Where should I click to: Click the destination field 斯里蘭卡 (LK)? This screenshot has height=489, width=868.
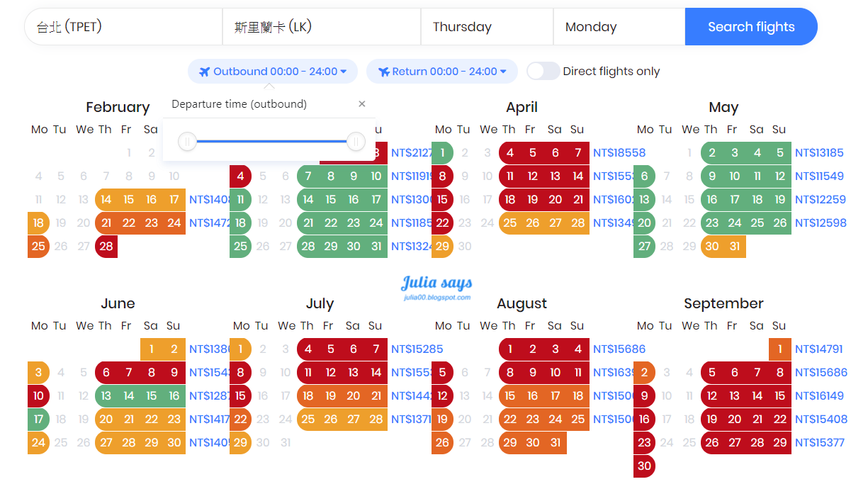coord(322,27)
